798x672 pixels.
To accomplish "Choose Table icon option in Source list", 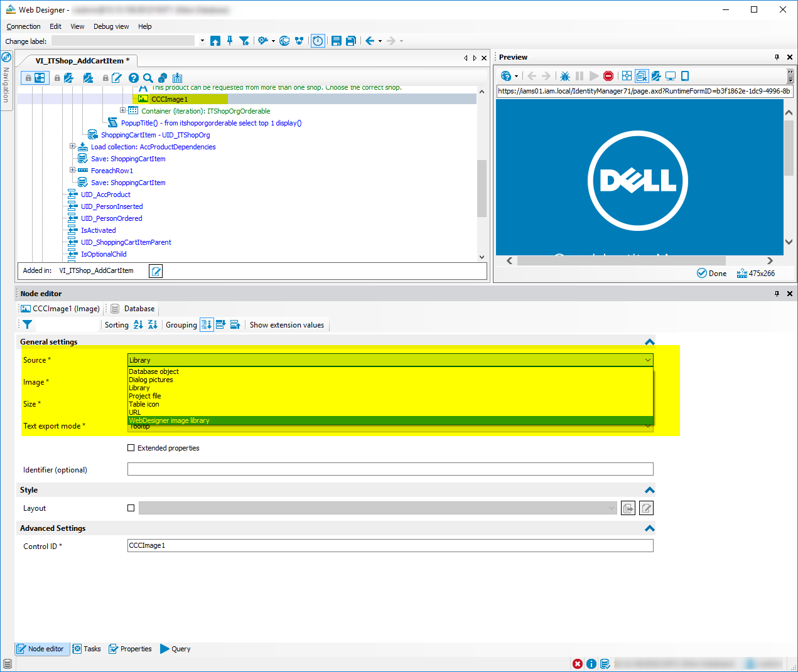I will [x=390, y=404].
